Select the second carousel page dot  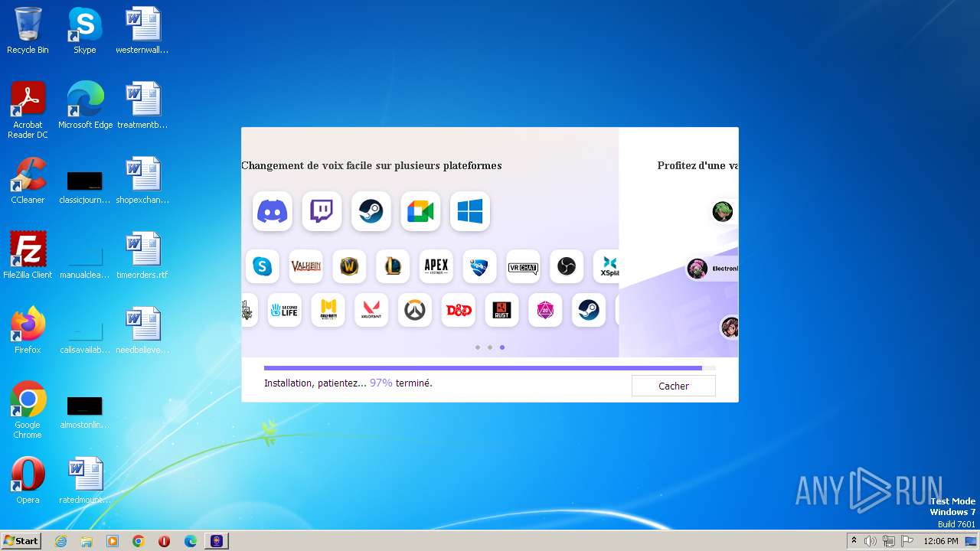click(x=490, y=347)
